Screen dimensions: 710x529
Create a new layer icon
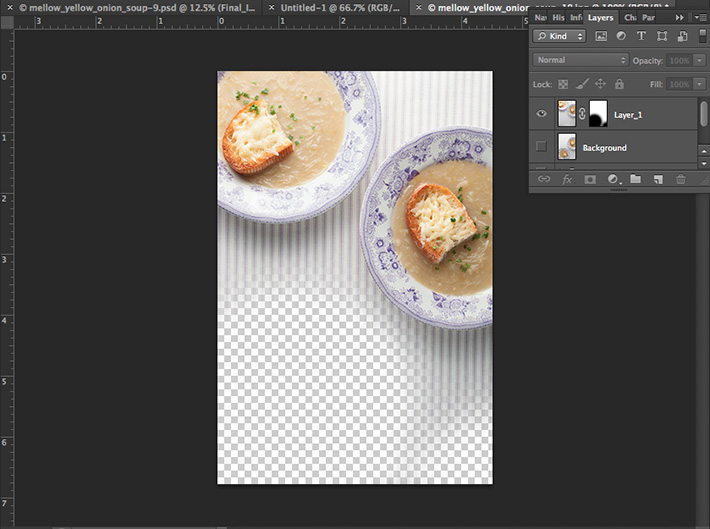[658, 179]
